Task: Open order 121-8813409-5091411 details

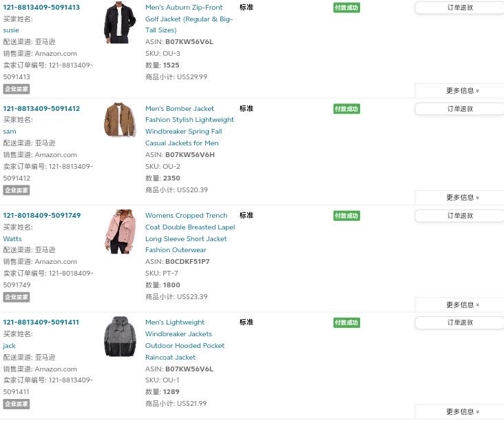Action: [x=41, y=322]
